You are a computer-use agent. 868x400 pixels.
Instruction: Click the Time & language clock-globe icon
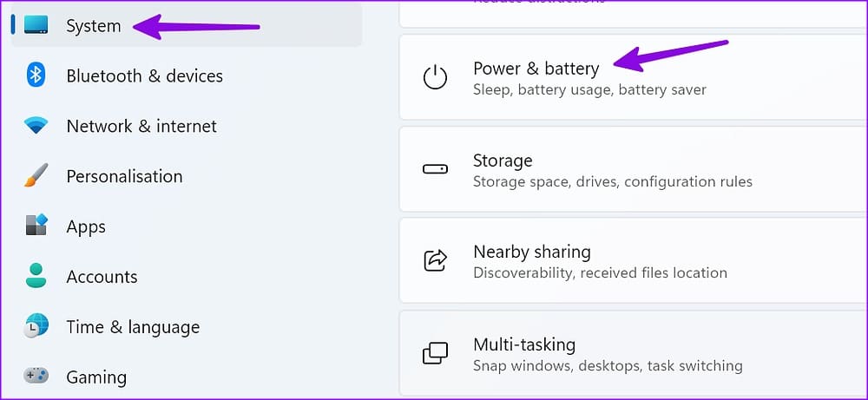[36, 326]
